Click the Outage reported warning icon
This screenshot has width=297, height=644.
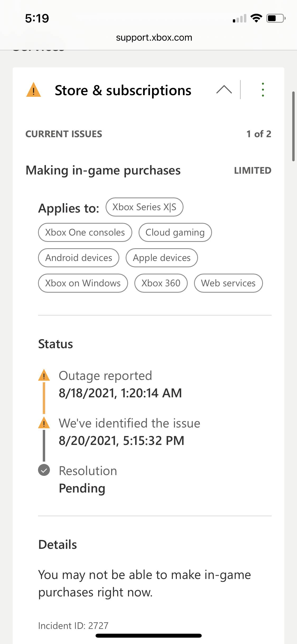tap(44, 375)
